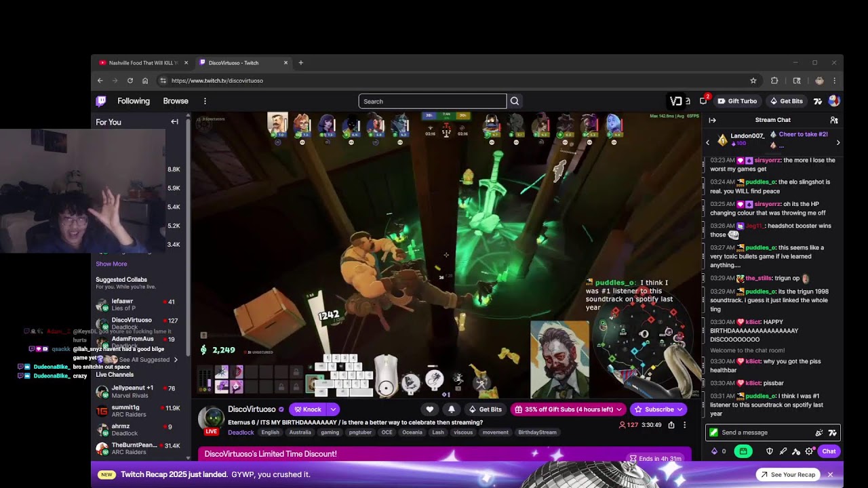The width and height of the screenshot is (868, 488).
Task: Open the three-dot More menu beside Browse
Action: click(205, 101)
